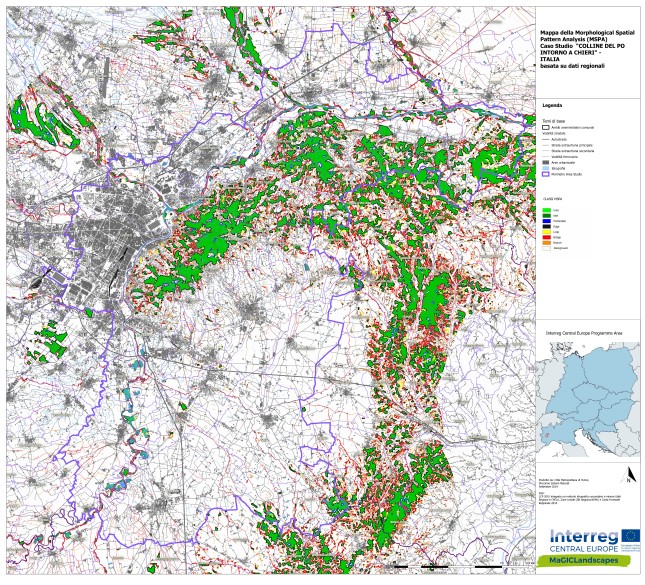Click 'basata su dati regionali' title line

572,66
